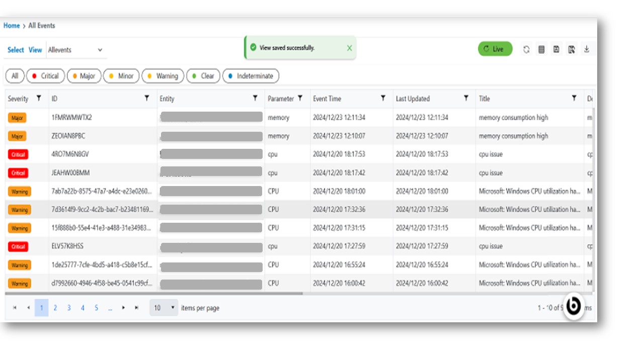Image resolution: width=644 pixels, height=362 pixels.
Task: Go to the previous page of results
Action: coord(28,308)
